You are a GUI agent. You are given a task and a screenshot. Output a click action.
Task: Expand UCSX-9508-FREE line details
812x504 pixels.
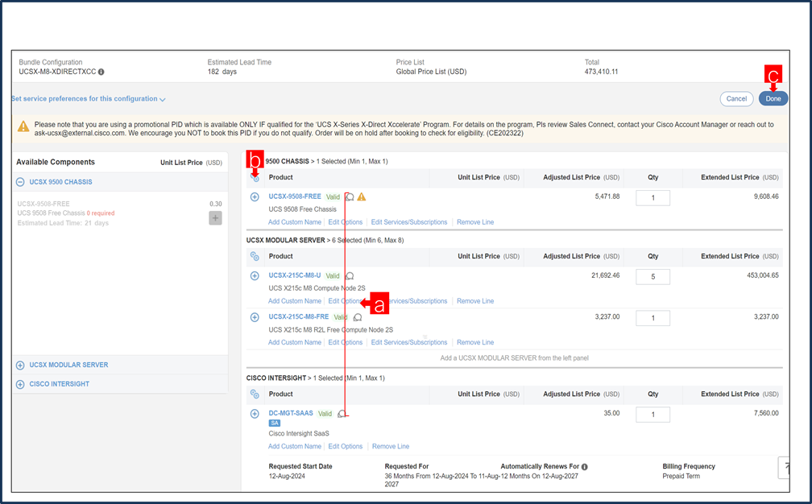[255, 196]
